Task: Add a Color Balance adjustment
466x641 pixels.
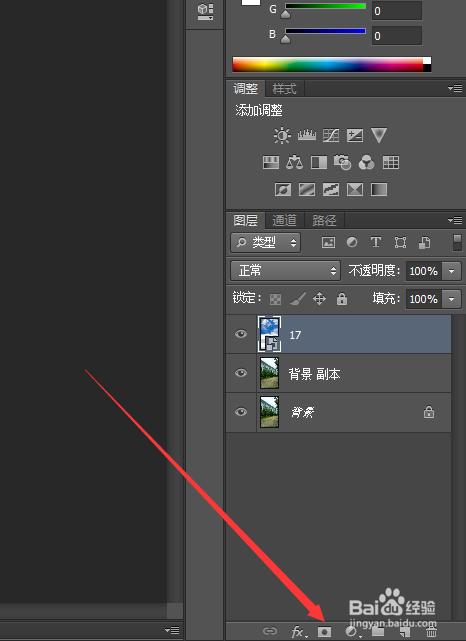Action: point(294,162)
